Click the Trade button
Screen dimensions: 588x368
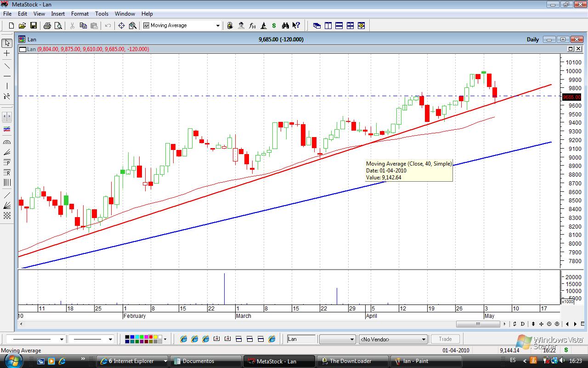[x=445, y=339]
